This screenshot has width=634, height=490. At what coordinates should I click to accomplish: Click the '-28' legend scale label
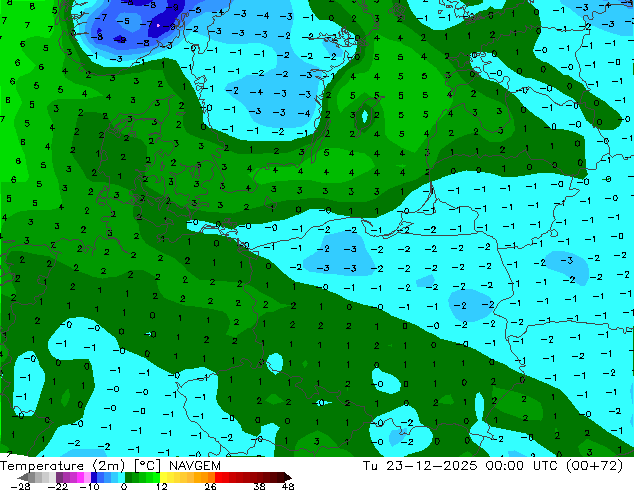coord(20,486)
